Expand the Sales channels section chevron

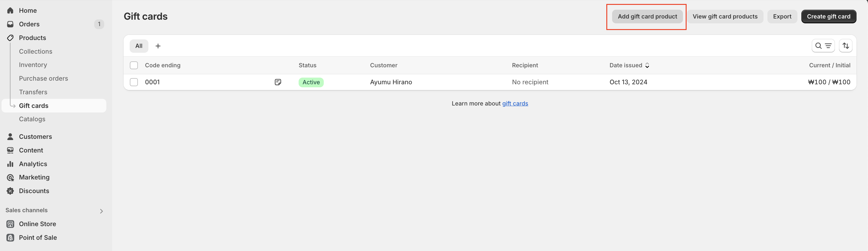tap(101, 211)
